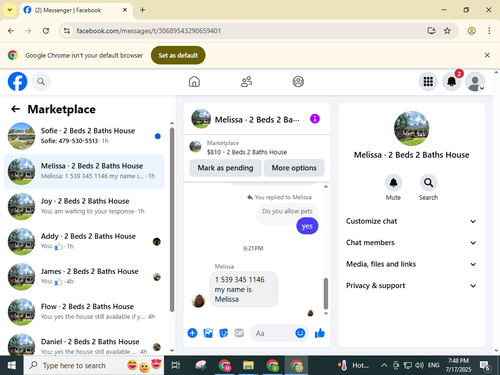500x375 pixels.
Task: Click the address bar URL
Action: (149, 31)
